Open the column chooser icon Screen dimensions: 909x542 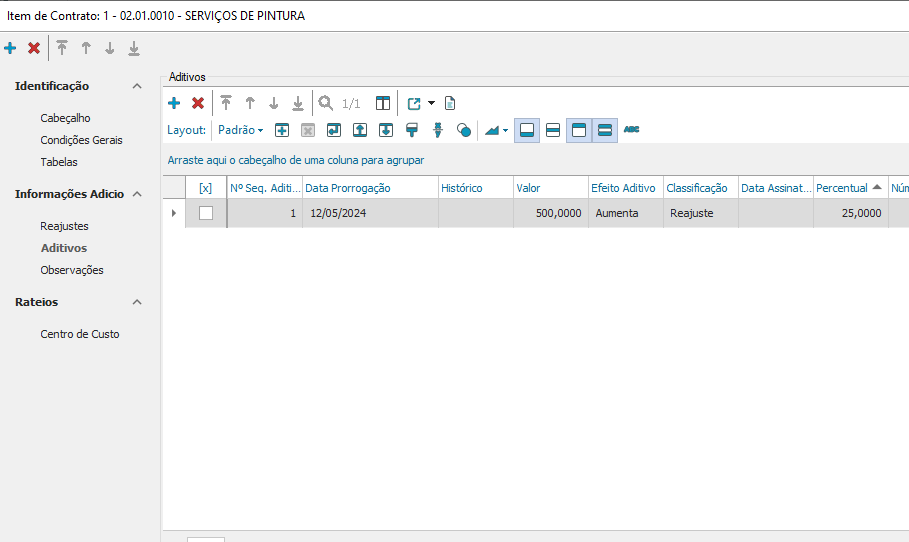click(382, 103)
